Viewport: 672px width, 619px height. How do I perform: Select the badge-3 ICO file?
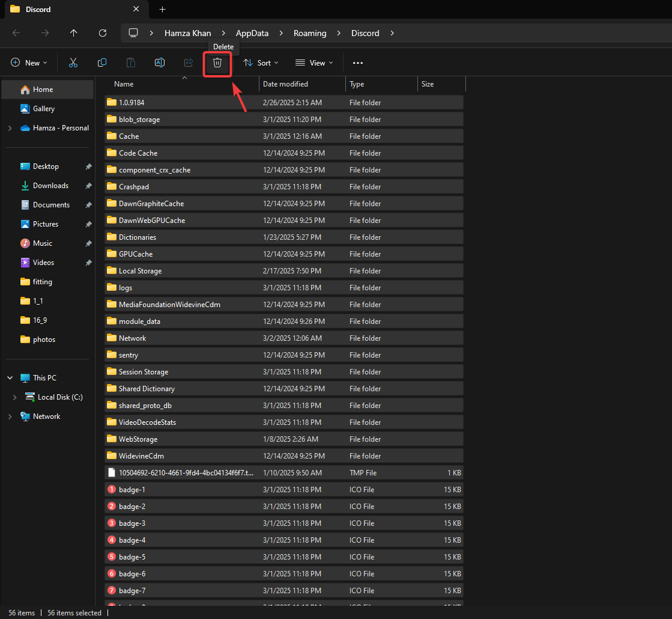[x=132, y=523]
